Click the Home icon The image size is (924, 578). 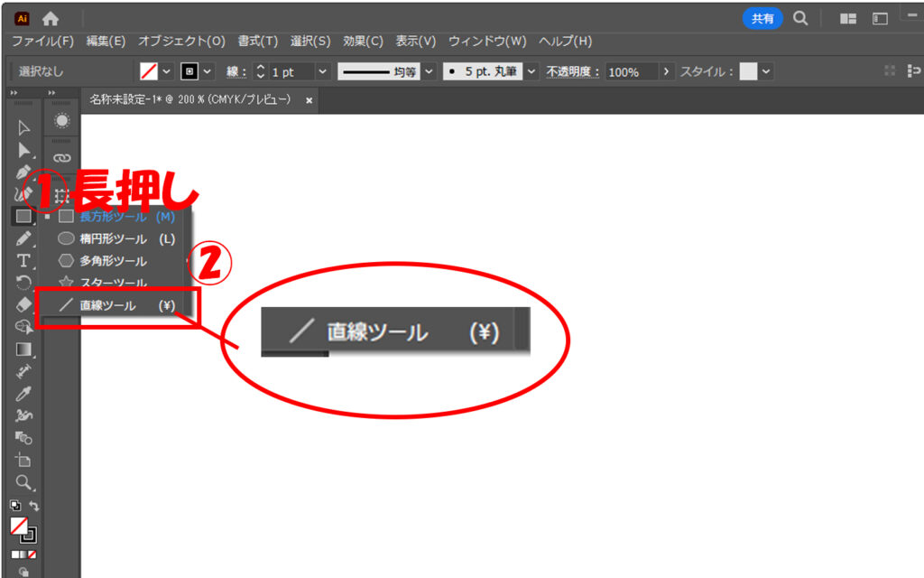coord(51,18)
